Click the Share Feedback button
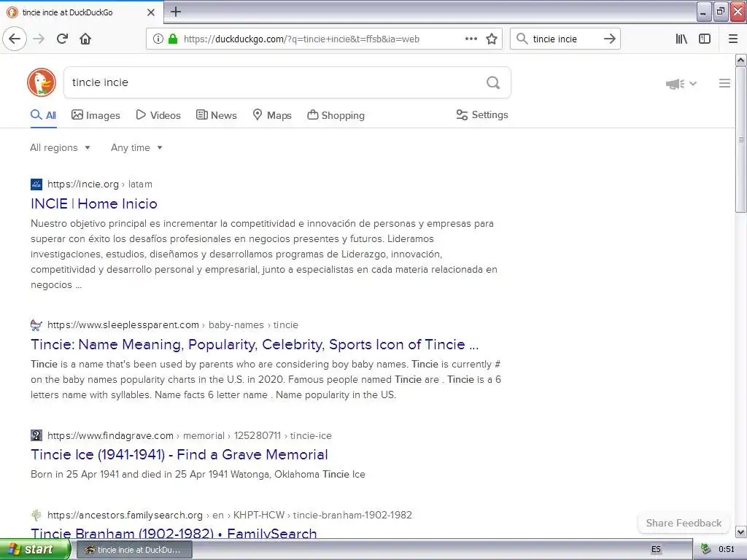This screenshot has height=560, width=747. pyautogui.click(x=684, y=523)
